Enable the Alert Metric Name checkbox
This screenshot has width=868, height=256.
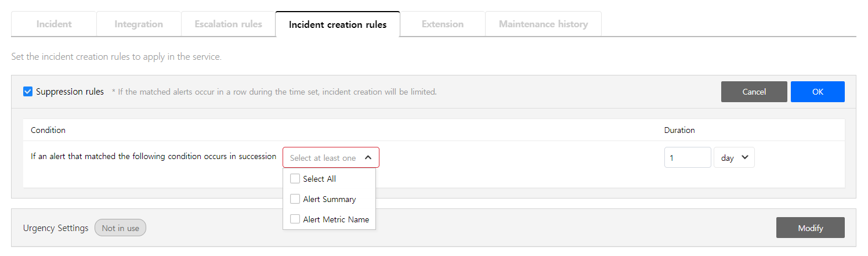[295, 219]
